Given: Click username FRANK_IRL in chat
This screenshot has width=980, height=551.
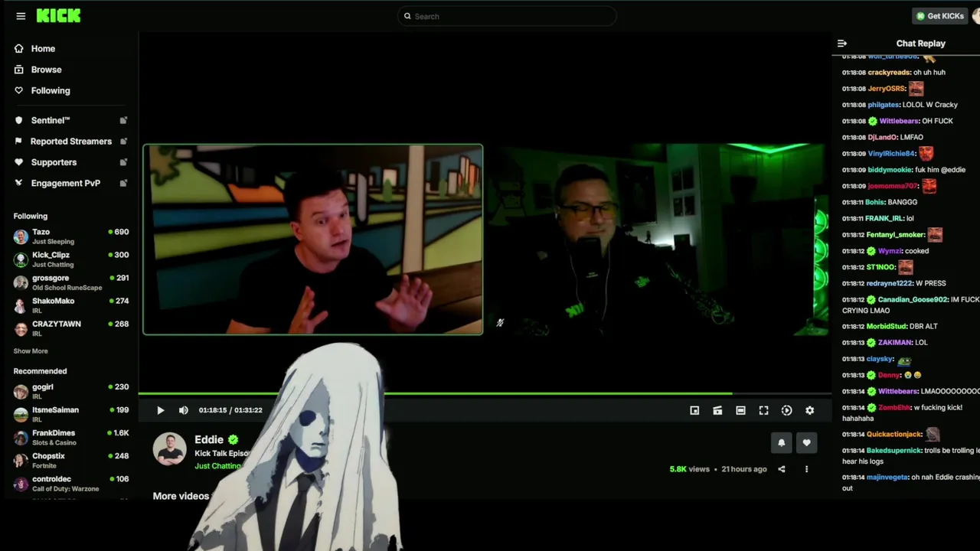Looking at the screenshot, I should click(884, 219).
